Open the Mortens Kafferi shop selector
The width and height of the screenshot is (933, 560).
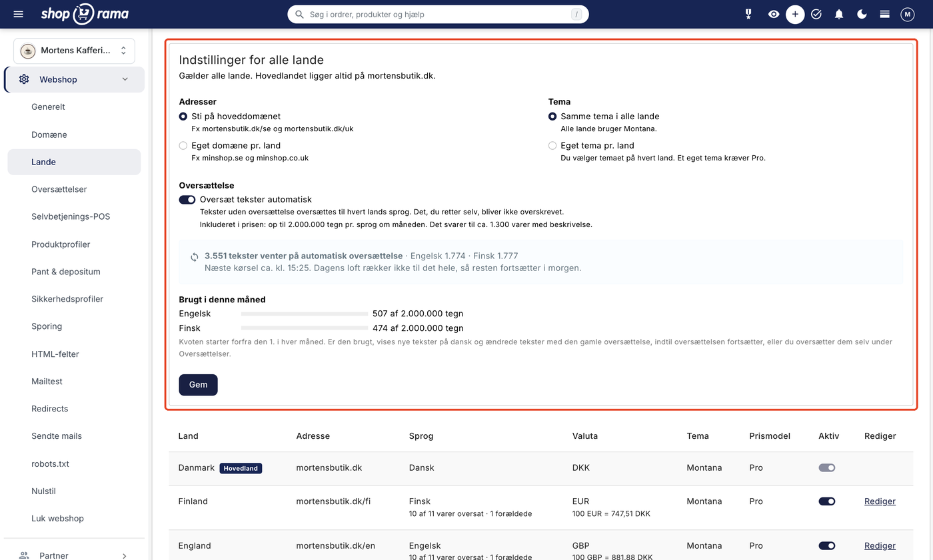point(74,51)
